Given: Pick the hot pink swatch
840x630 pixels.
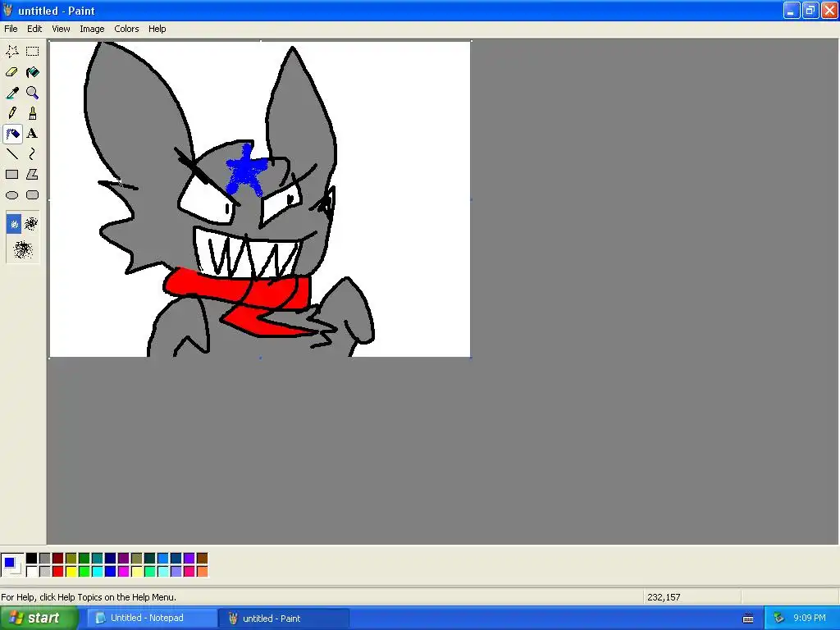Looking at the screenshot, I should point(189,572).
